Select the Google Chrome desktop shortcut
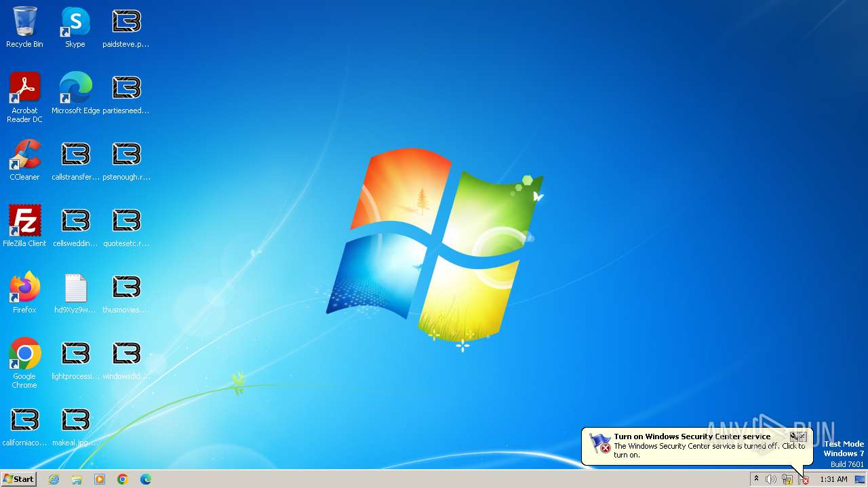 click(24, 363)
